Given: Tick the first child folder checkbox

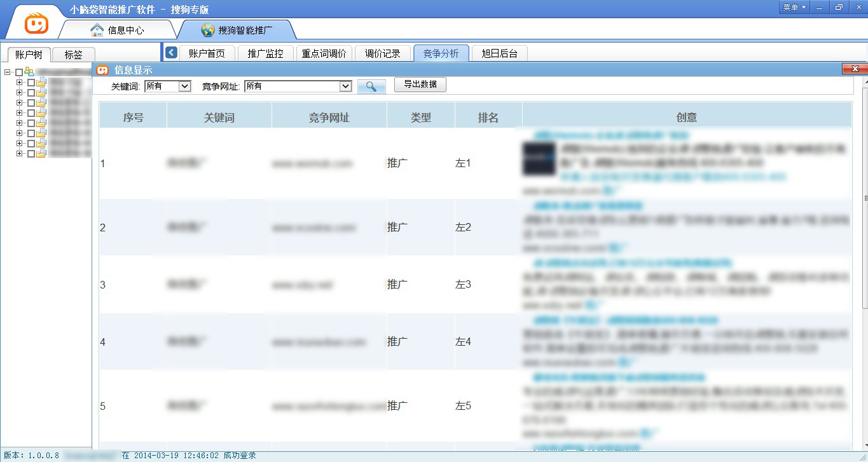Looking at the screenshot, I should pos(31,83).
